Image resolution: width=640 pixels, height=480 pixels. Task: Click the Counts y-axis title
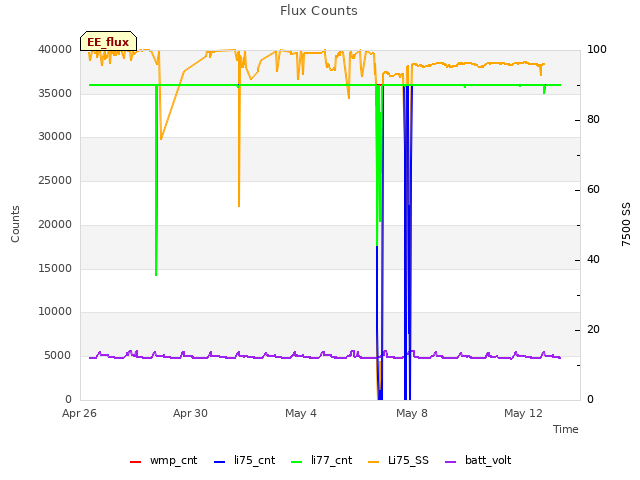tap(15, 224)
